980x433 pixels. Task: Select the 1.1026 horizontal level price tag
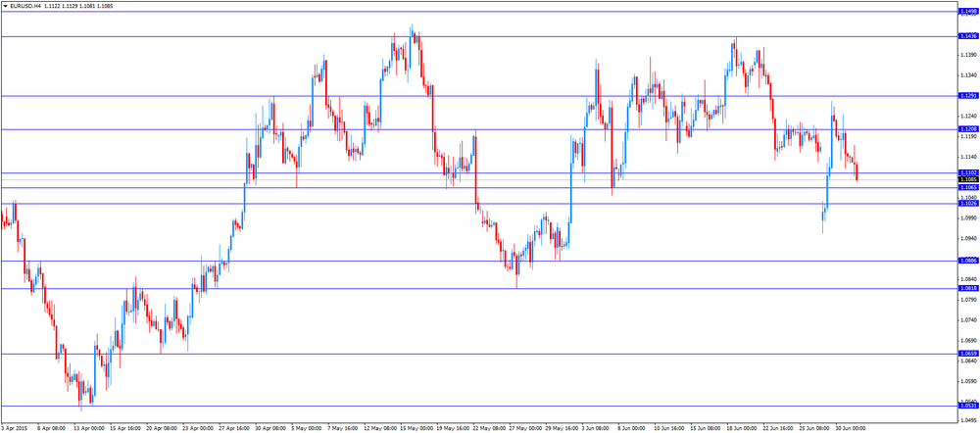click(x=968, y=203)
